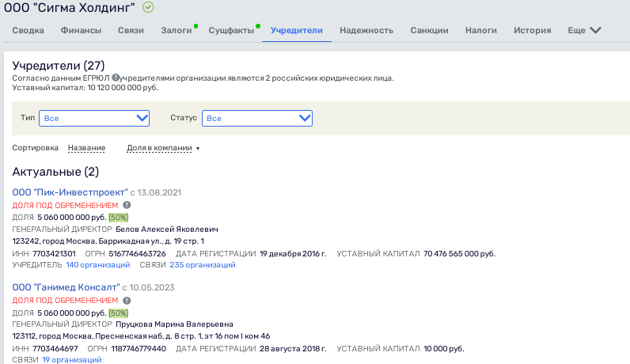Click OGRN value 1187746779440
Image resolution: width=630 pixels, height=364 pixels.
pos(139,349)
